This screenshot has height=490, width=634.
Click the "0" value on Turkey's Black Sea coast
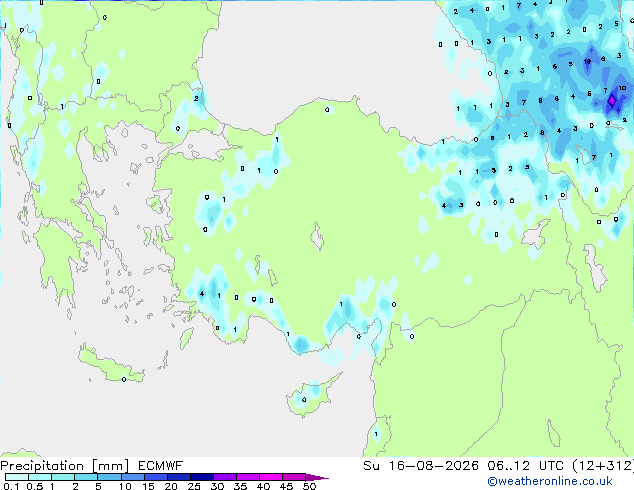[327, 110]
